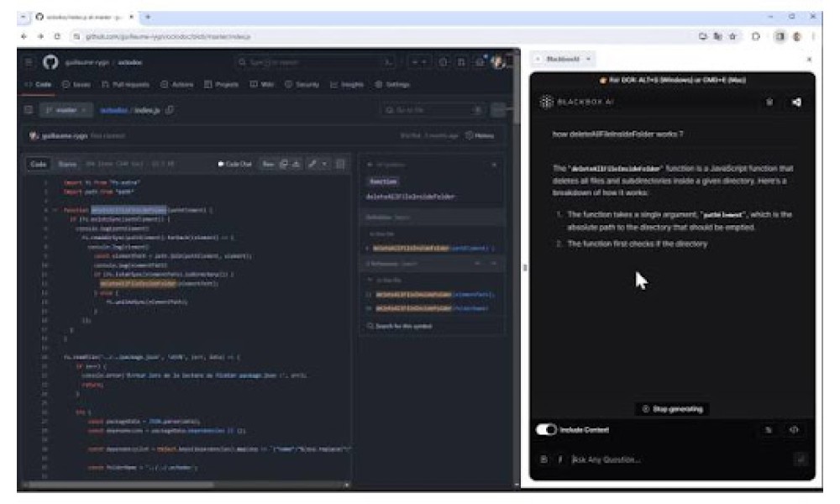
Task: Open the Chrome three-dot menu
Action: [813, 36]
